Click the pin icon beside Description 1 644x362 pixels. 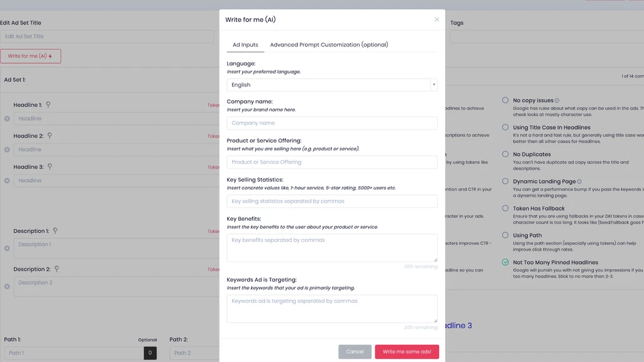click(55, 231)
